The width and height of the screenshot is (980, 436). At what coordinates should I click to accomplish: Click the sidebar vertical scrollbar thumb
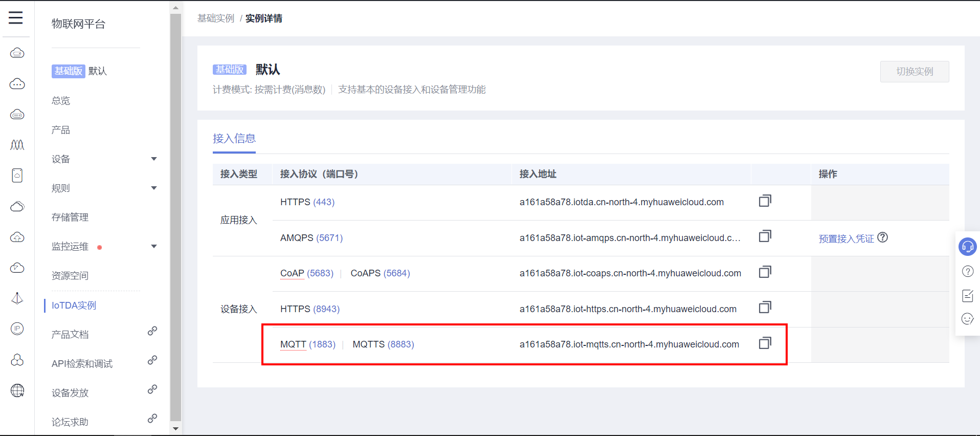175,217
